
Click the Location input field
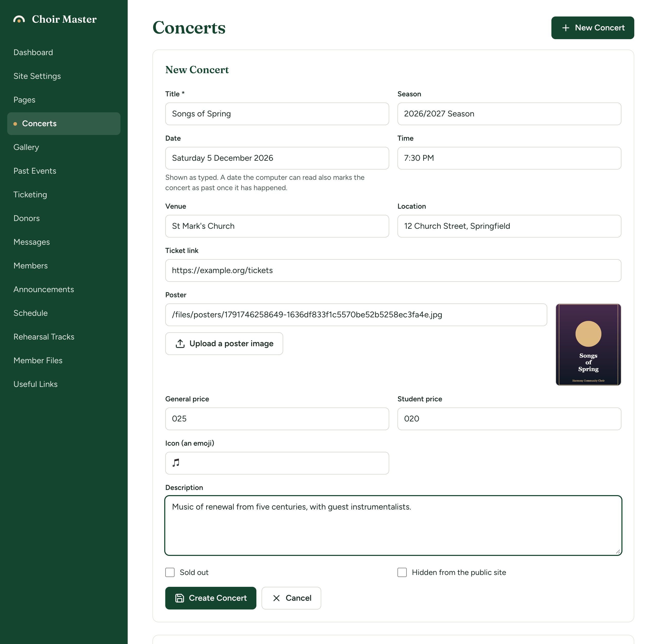pos(509,226)
